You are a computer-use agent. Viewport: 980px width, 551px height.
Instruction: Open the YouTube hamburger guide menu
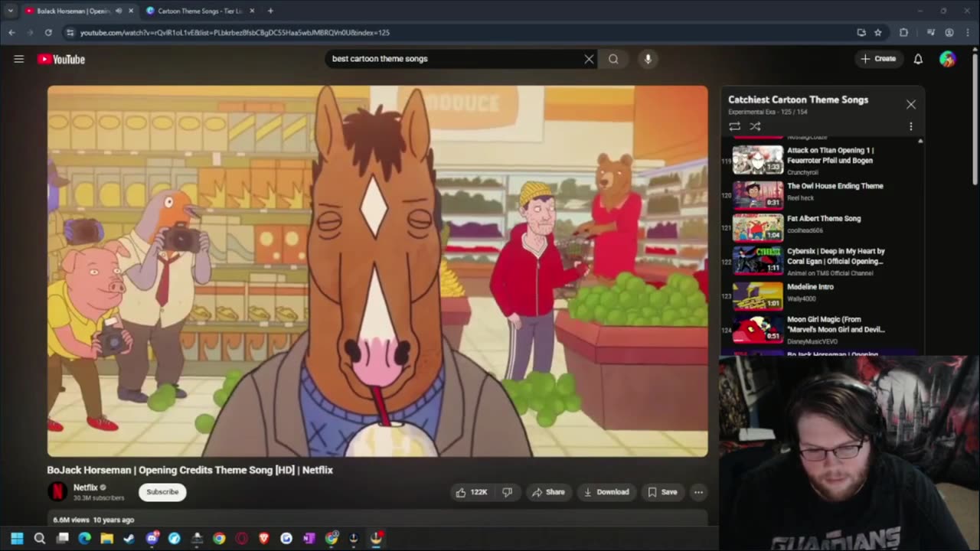click(x=19, y=59)
